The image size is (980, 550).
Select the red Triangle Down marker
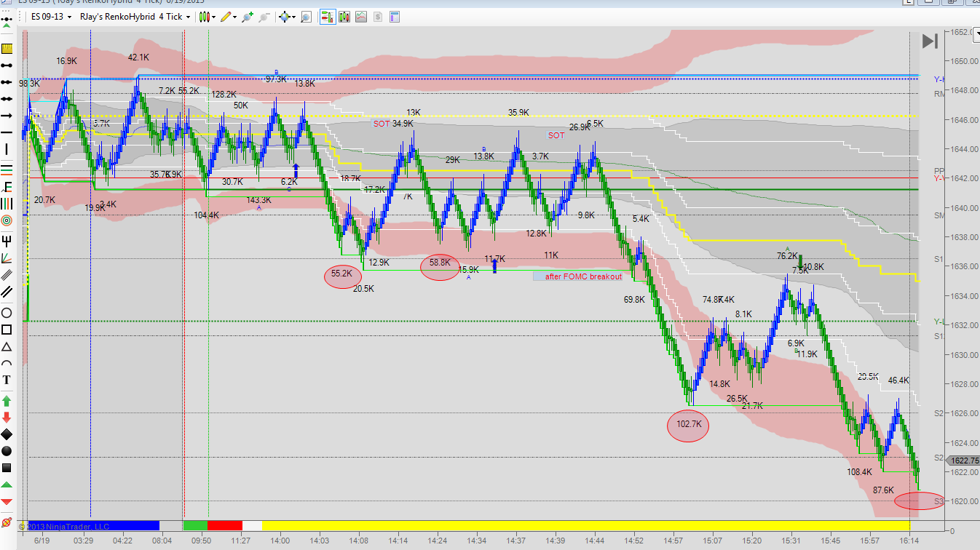(7, 501)
